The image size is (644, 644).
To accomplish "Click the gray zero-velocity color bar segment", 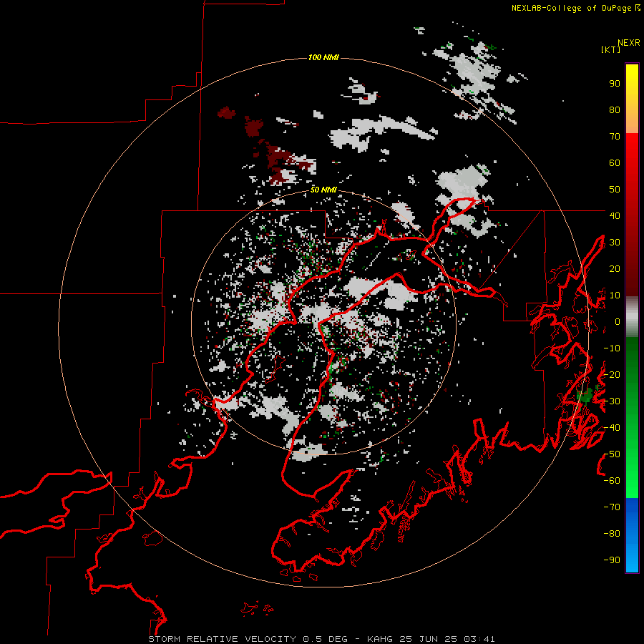I will 632,316.
